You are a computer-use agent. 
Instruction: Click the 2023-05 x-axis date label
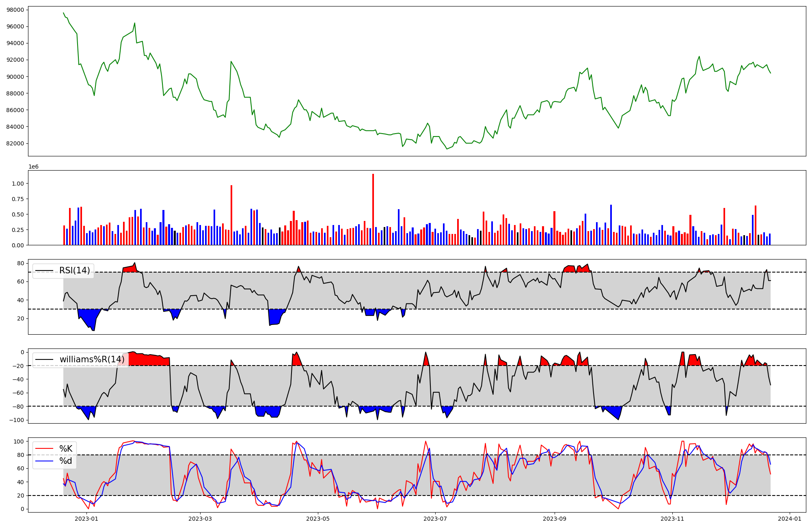pos(318,519)
